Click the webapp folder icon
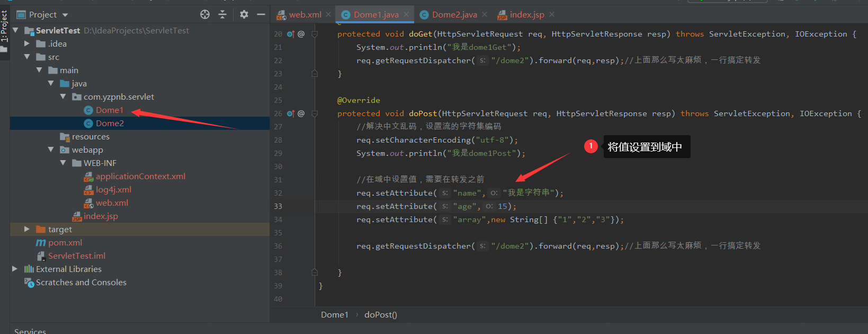Image resolution: width=868 pixels, height=334 pixels. (x=65, y=150)
